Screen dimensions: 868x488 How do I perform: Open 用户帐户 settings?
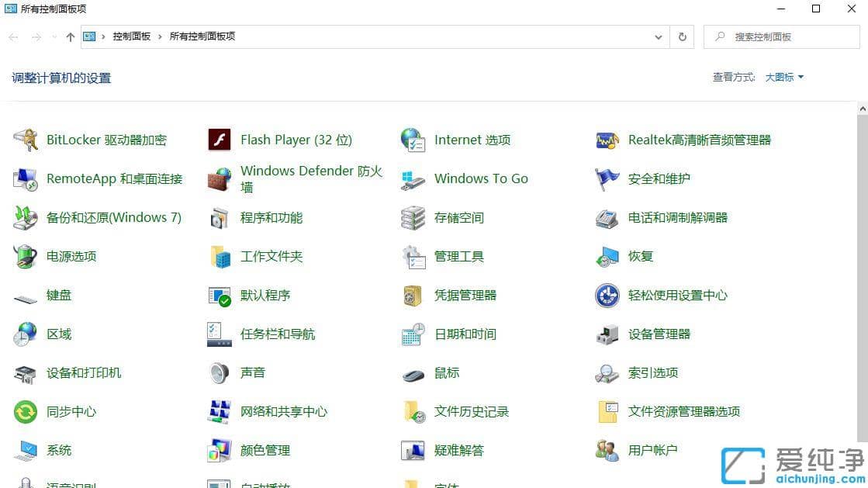point(654,450)
